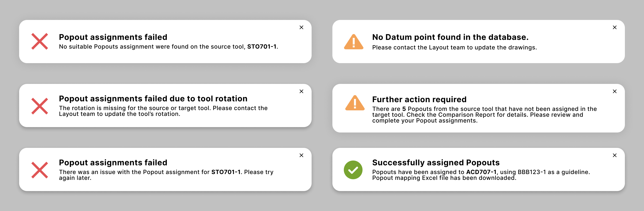Image resolution: width=644 pixels, height=211 pixels.
Task: Click the warning triangle beside 'Further action required'
Action: [x=355, y=103]
